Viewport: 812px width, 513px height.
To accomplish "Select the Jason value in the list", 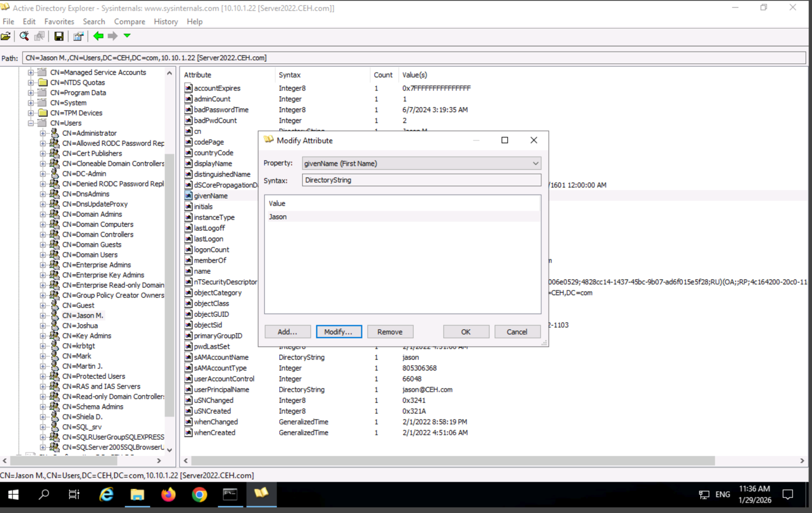I will [x=278, y=217].
